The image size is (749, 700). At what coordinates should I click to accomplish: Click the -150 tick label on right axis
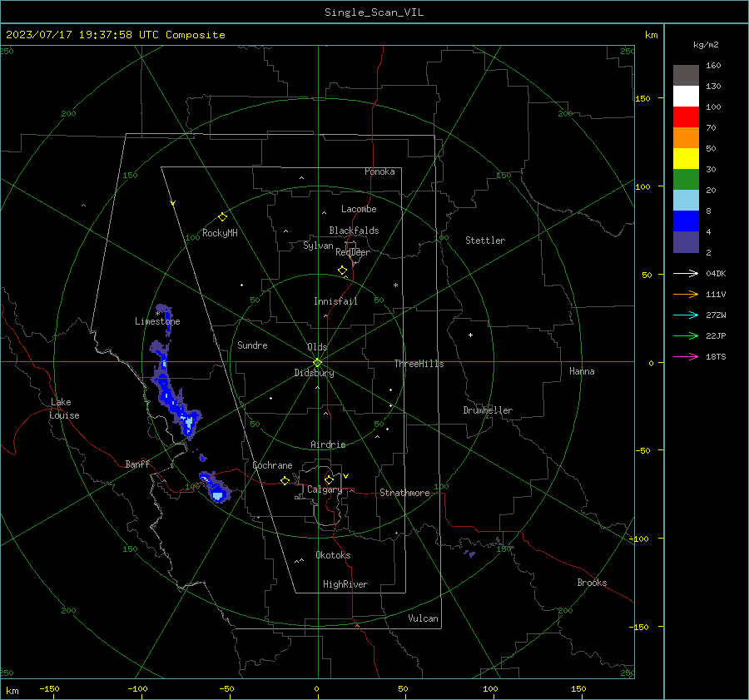pyautogui.click(x=637, y=627)
